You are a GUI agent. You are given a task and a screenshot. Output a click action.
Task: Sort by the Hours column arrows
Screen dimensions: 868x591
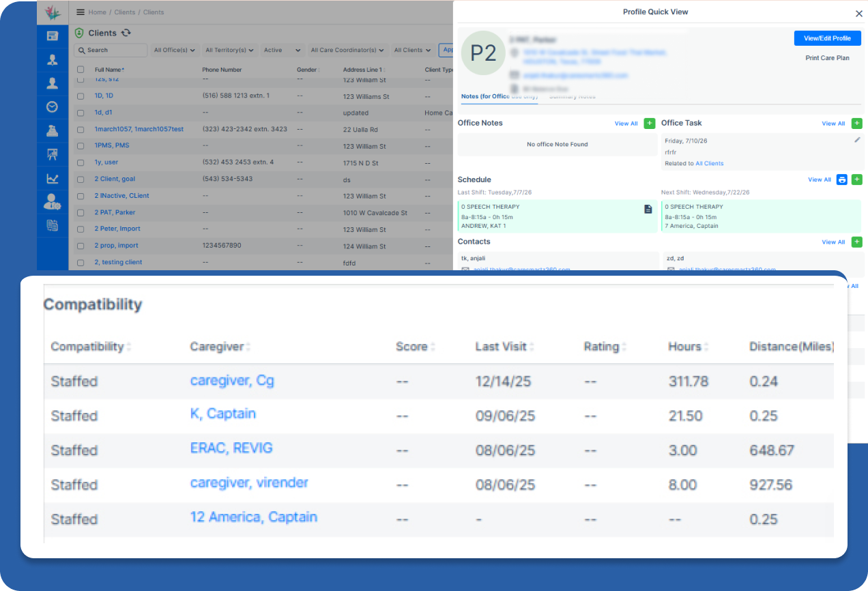point(706,347)
